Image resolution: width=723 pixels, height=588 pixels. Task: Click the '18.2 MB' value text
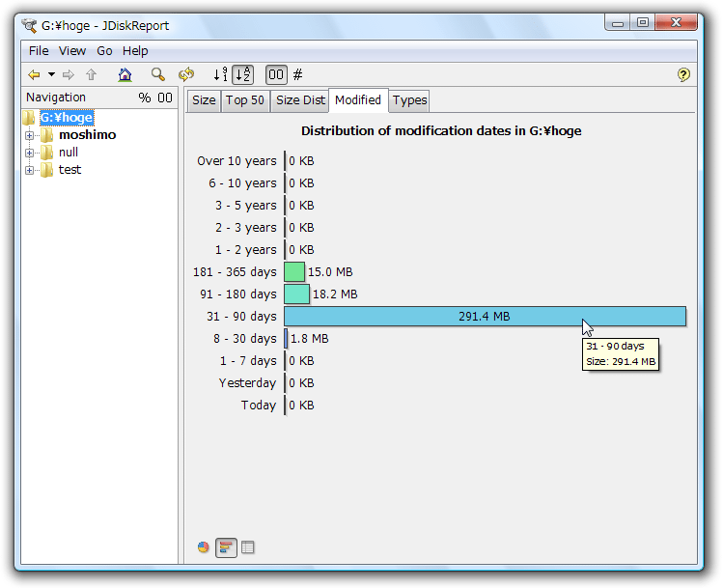335,294
